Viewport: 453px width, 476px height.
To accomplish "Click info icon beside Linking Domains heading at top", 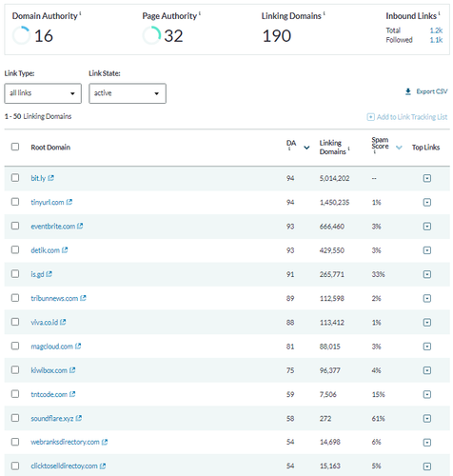I will [x=324, y=12].
